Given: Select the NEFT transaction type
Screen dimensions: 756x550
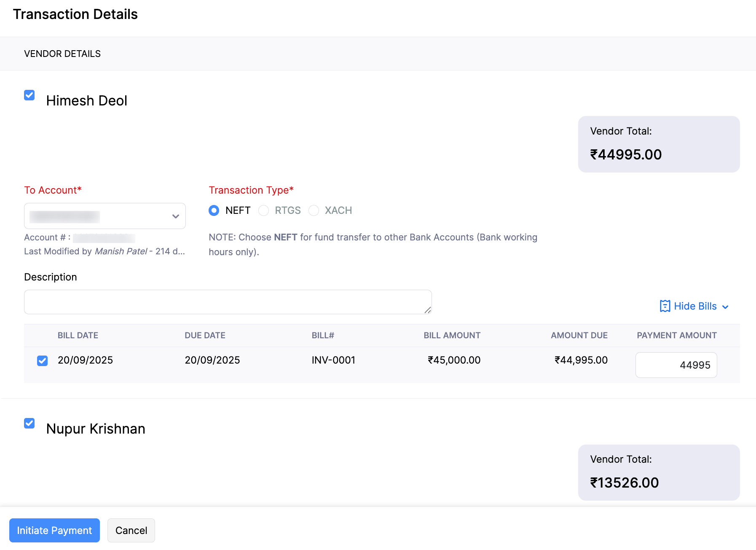Looking at the screenshot, I should 214,210.
